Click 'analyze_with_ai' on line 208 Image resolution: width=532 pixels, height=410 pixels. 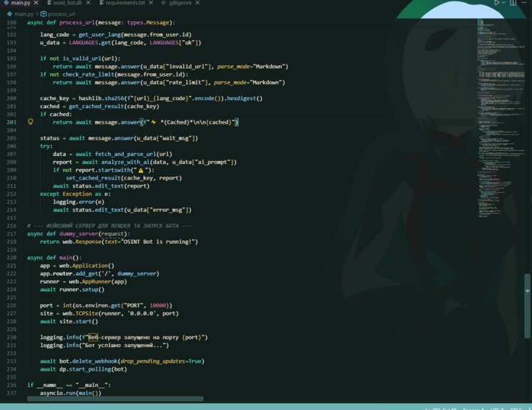tap(125, 162)
